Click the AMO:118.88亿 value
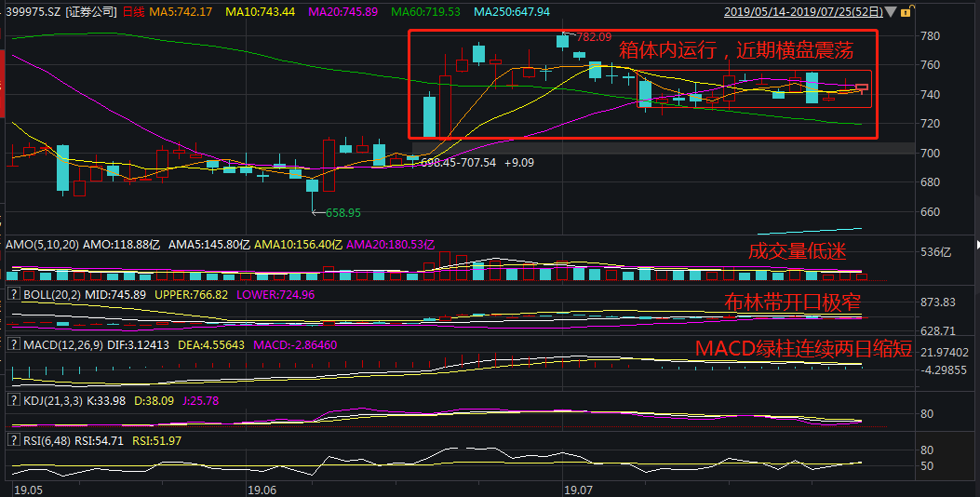The width and height of the screenshot is (980, 497). point(121,245)
